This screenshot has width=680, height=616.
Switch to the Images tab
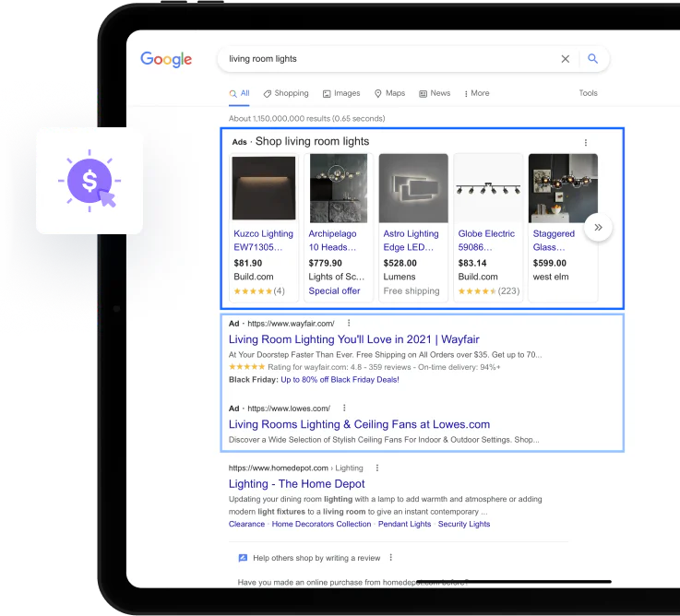click(x=341, y=93)
